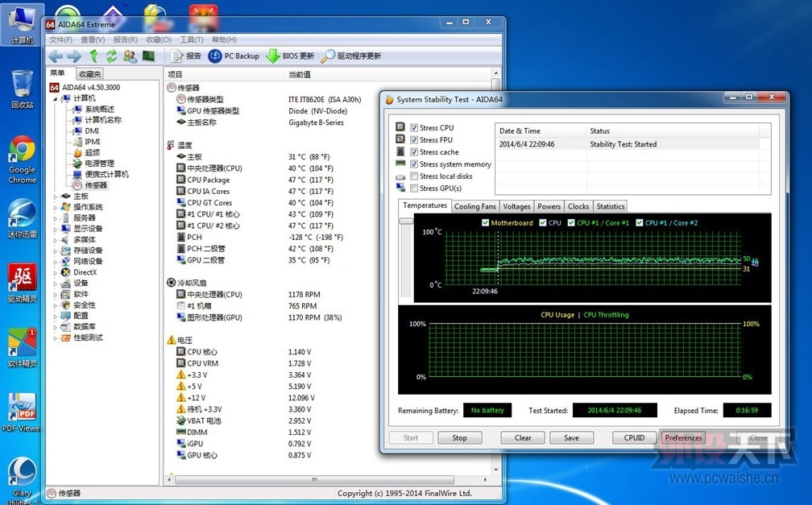Enable the Stress GPU(s) checkbox
This screenshot has width=812, height=505.
(414, 188)
